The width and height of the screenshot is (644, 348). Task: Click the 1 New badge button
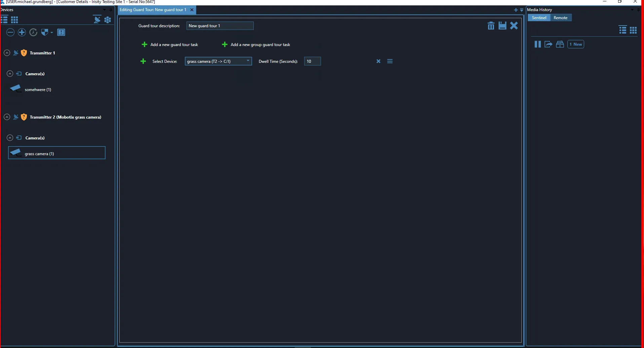tap(576, 44)
